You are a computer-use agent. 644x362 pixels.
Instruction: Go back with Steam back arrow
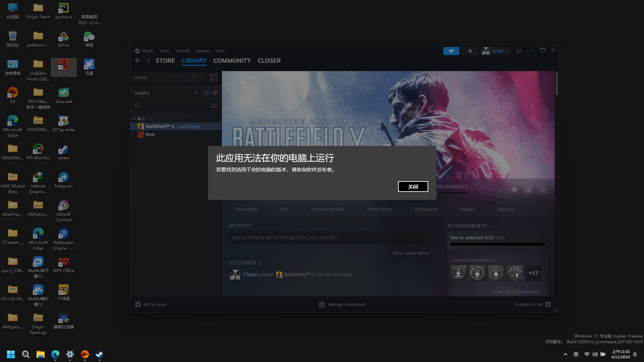138,61
